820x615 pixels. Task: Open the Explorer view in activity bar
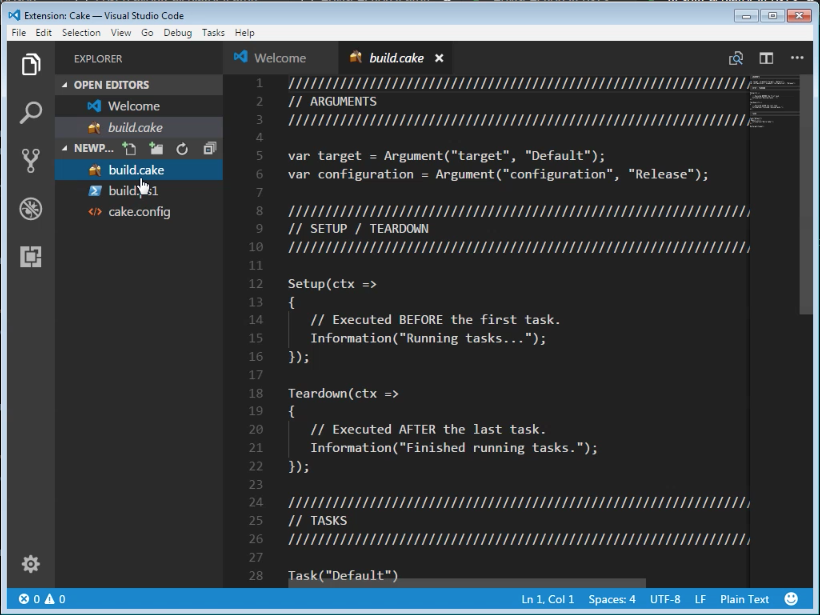click(x=31, y=65)
